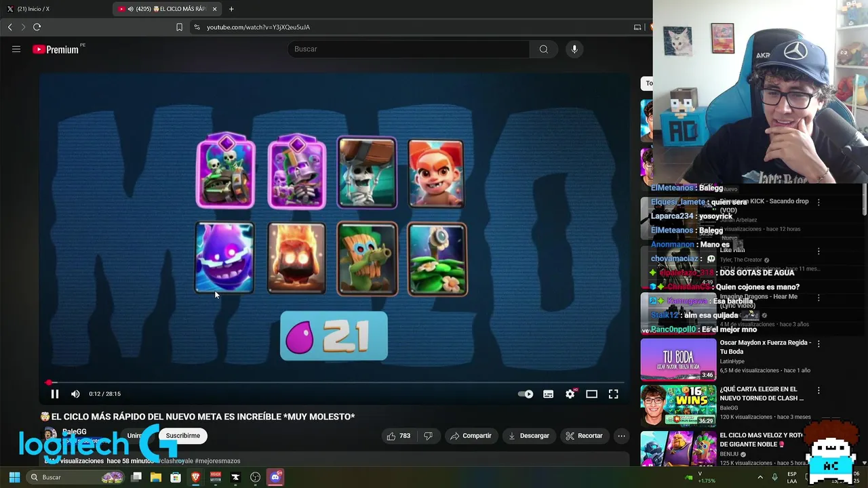Expand the system tray hidden icons chevron
868x488 pixels.
pyautogui.click(x=759, y=477)
